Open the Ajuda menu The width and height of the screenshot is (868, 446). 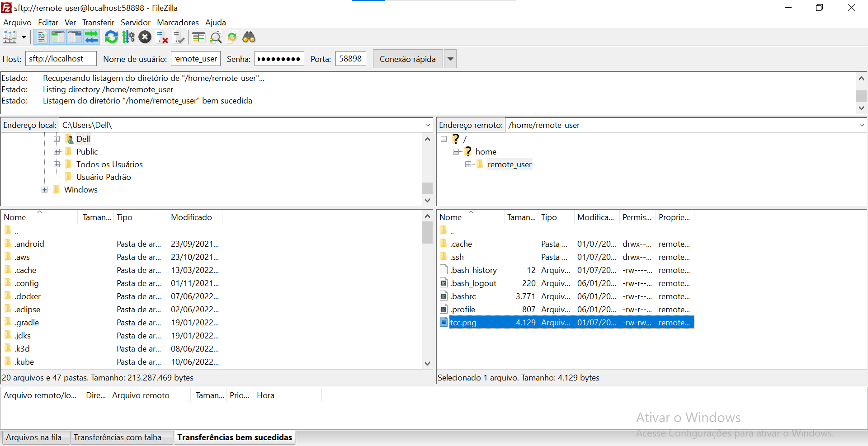click(x=216, y=23)
